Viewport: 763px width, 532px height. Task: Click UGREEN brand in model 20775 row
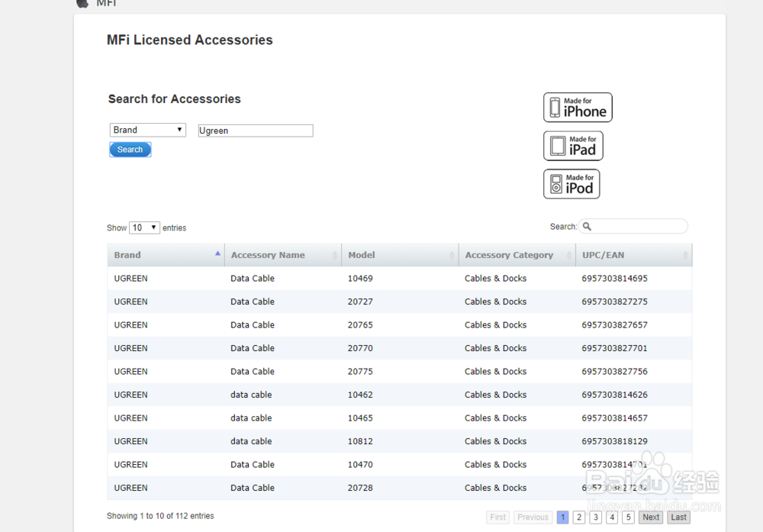pos(131,372)
